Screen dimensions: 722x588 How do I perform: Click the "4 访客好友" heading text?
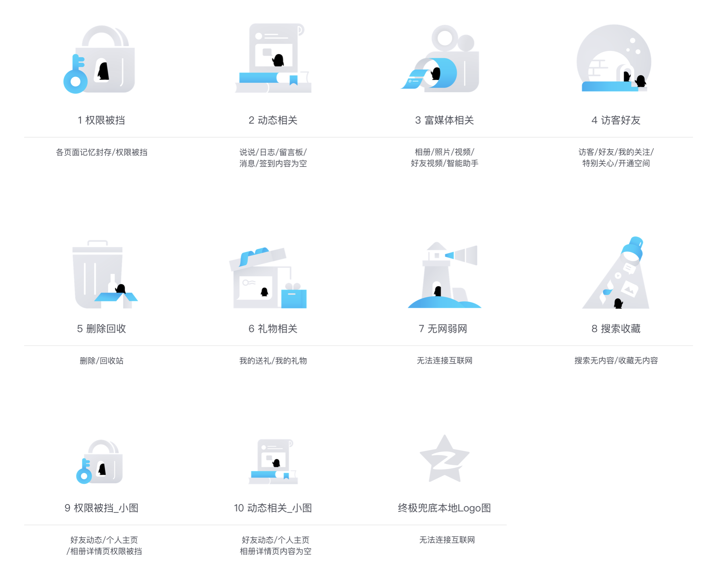[616, 120]
